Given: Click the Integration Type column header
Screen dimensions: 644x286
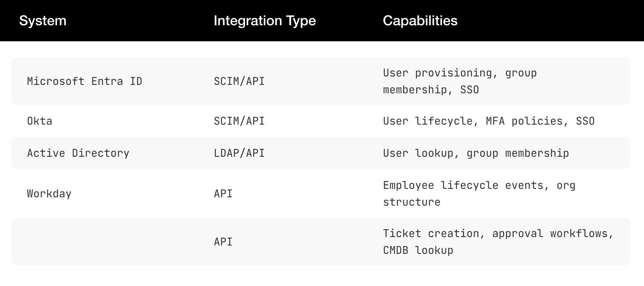Looking at the screenshot, I should [265, 21].
